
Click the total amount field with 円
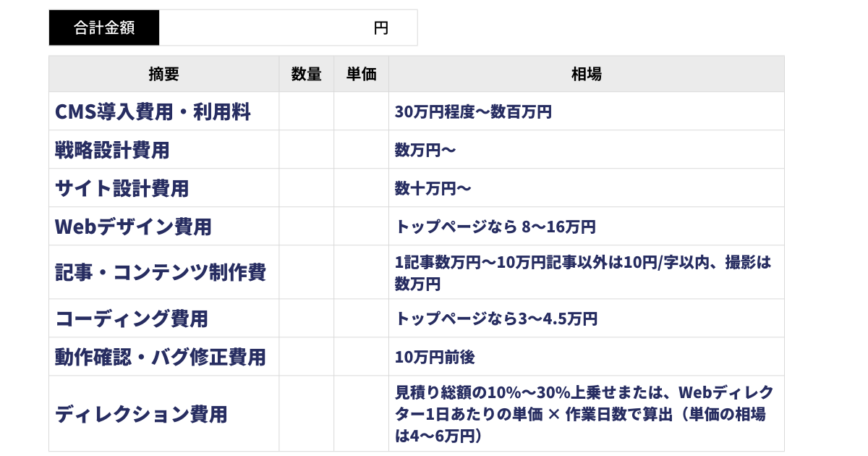tap(288, 28)
